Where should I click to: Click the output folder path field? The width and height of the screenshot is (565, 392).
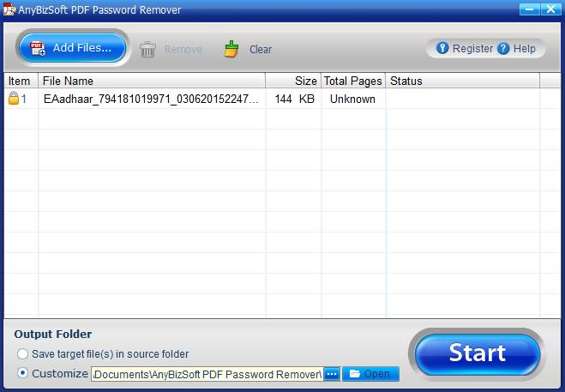(207, 374)
